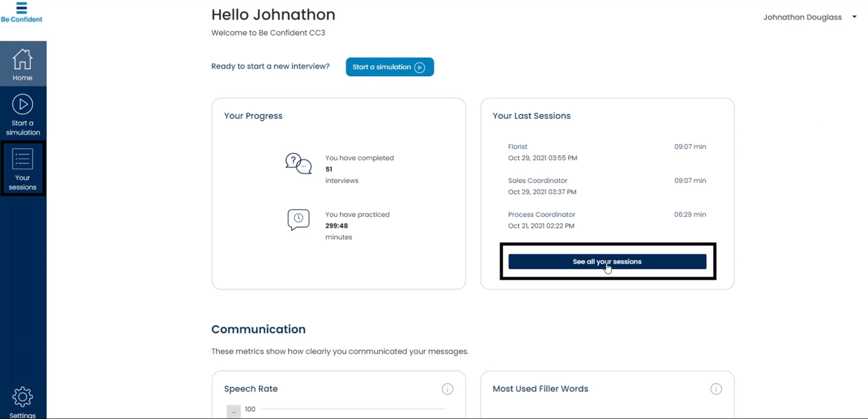Open Your sessions list icon
The height and width of the screenshot is (419, 868).
(x=22, y=160)
